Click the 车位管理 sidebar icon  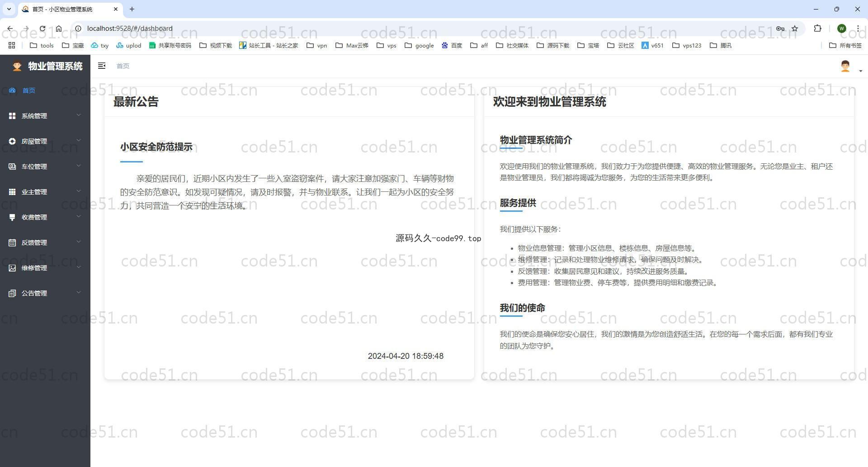click(x=12, y=167)
